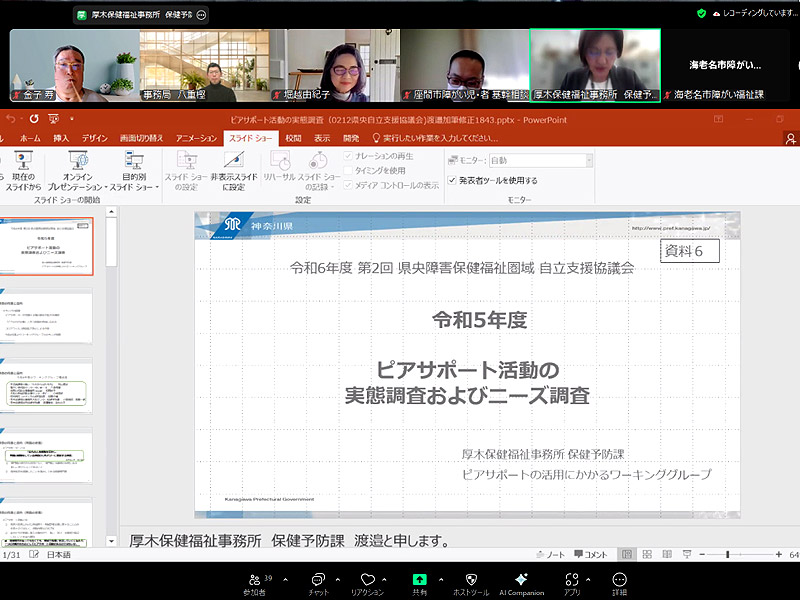Start slideshow from current slide (現在のスライドから)
This screenshot has width=800, height=600.
(x=23, y=168)
